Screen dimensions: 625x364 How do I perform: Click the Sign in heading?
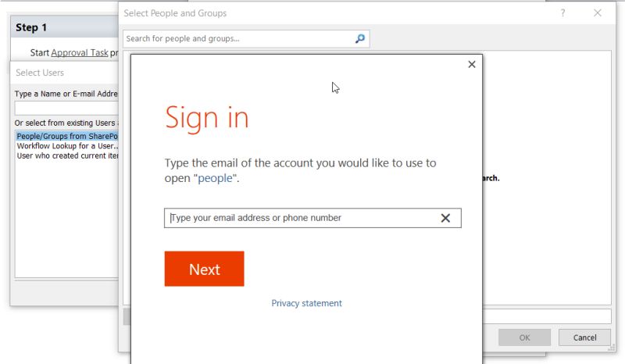[x=207, y=118]
